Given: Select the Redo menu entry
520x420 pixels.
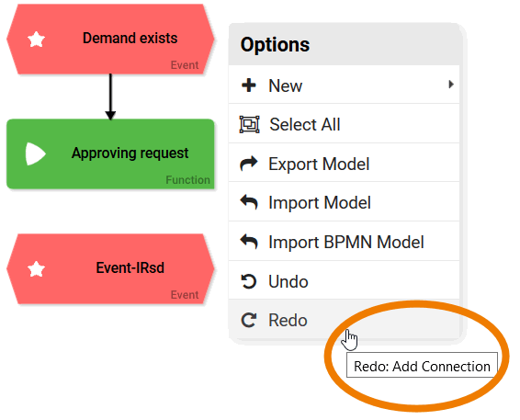Looking at the screenshot, I should [x=344, y=319].
